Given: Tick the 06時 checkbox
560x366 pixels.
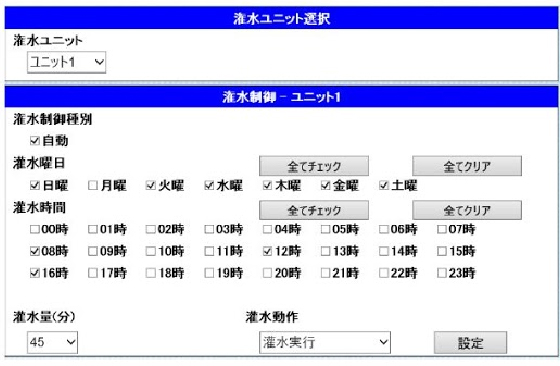Looking at the screenshot, I should tap(384, 229).
